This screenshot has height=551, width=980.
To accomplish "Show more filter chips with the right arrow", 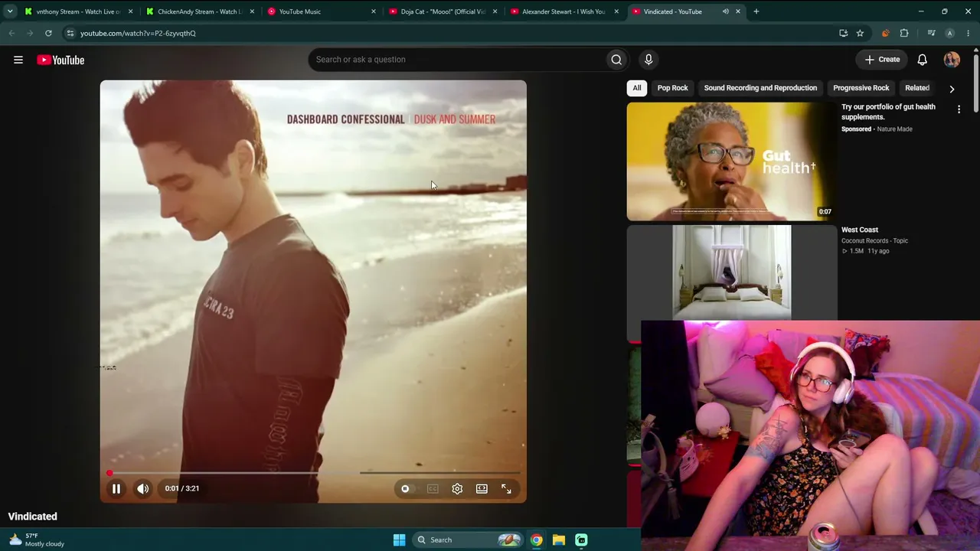I will click(952, 89).
